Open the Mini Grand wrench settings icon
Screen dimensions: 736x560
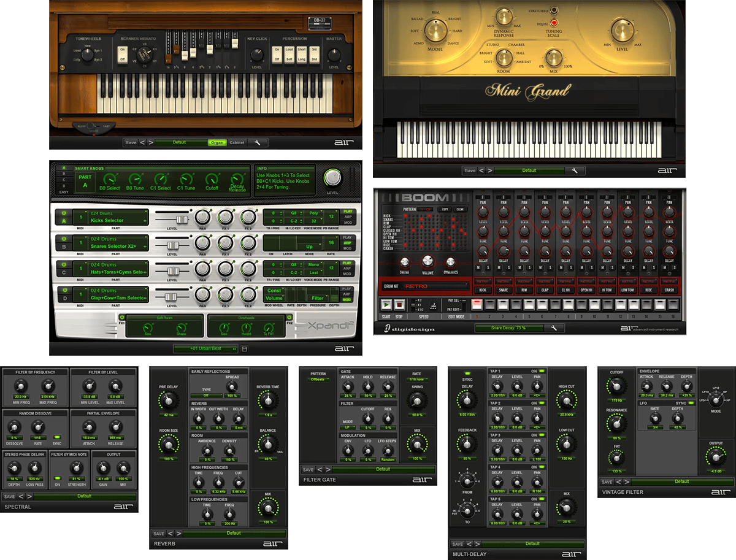point(574,171)
